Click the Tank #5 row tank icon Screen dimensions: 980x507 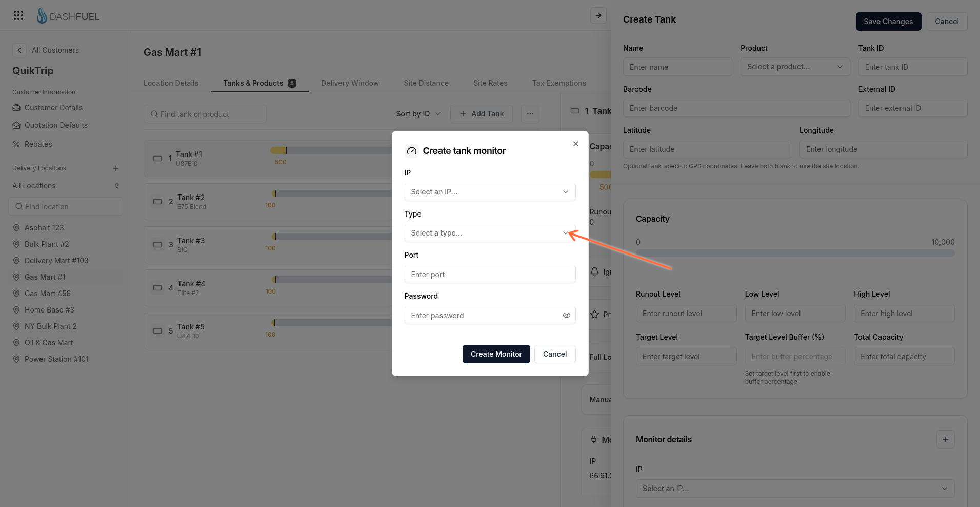[x=157, y=331]
